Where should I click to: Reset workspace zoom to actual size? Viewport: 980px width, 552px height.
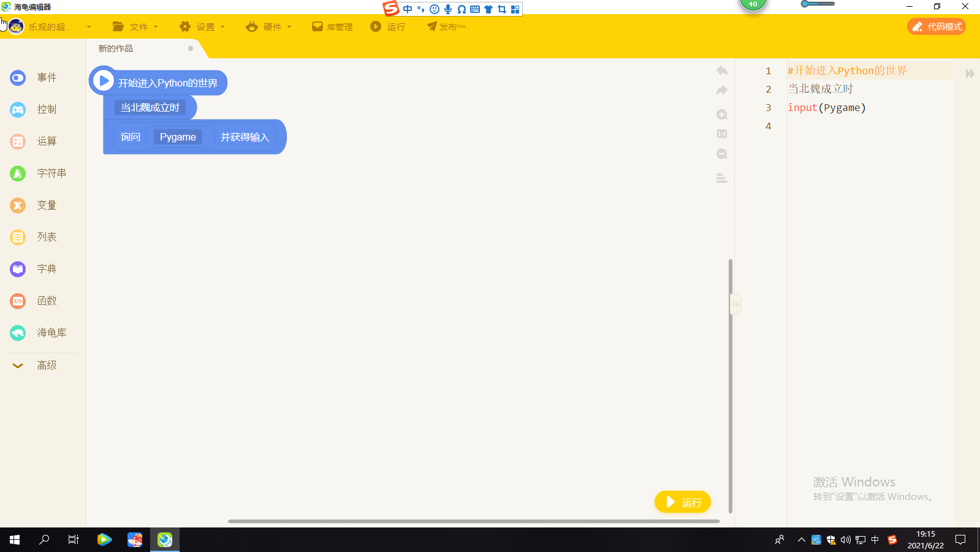(722, 134)
